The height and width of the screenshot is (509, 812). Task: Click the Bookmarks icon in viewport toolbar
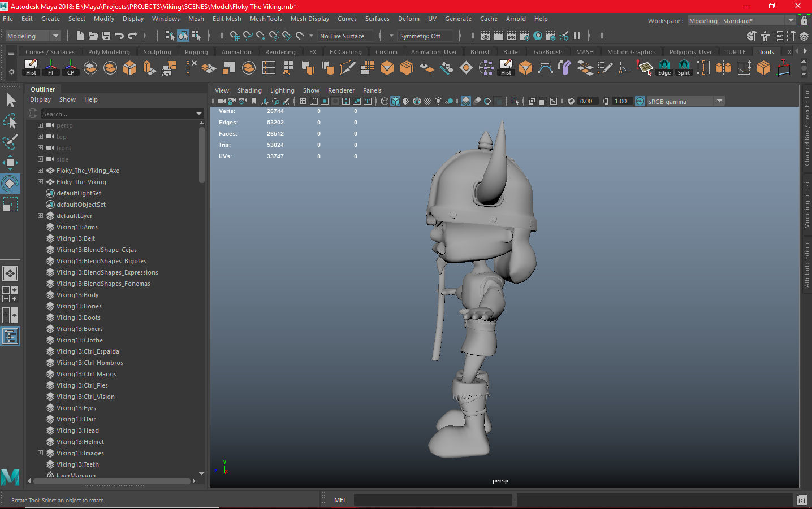(254, 101)
